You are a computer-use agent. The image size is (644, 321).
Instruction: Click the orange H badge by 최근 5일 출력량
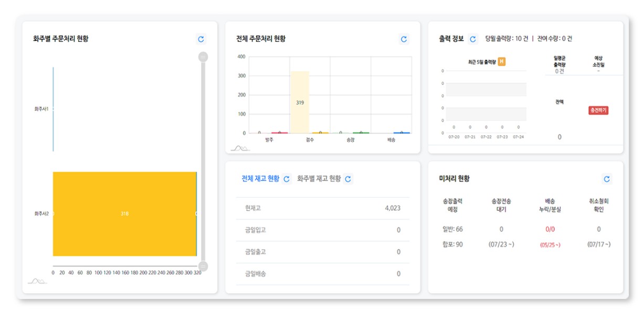coord(502,62)
